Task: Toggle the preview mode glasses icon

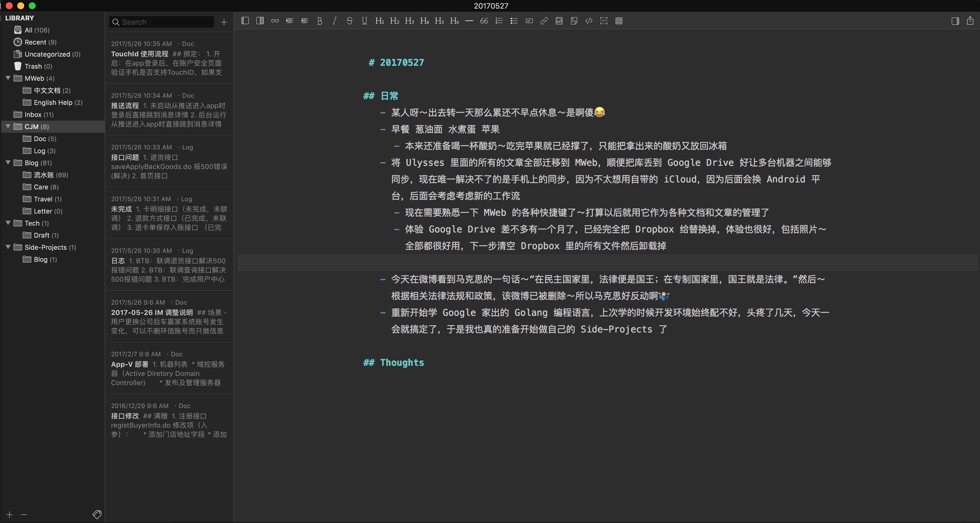Action: click(275, 21)
